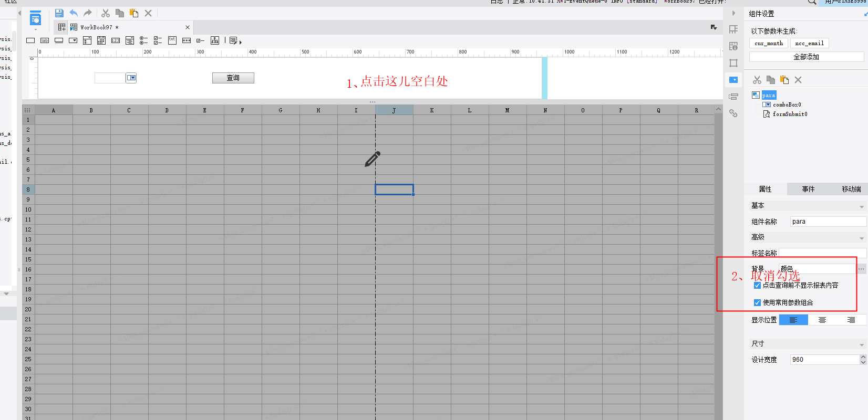Open the dropdown under the preview icon
This screenshot has width=868, height=420.
pos(35,29)
